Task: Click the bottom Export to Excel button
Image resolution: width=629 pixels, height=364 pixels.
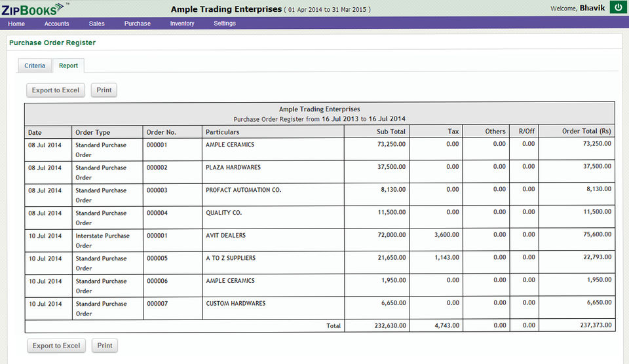Action: point(56,346)
